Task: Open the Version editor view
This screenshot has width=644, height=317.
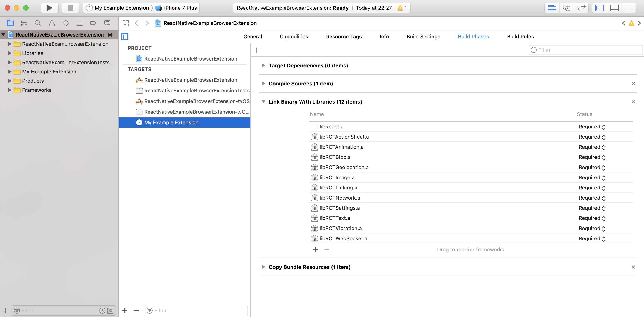Action: pyautogui.click(x=581, y=8)
